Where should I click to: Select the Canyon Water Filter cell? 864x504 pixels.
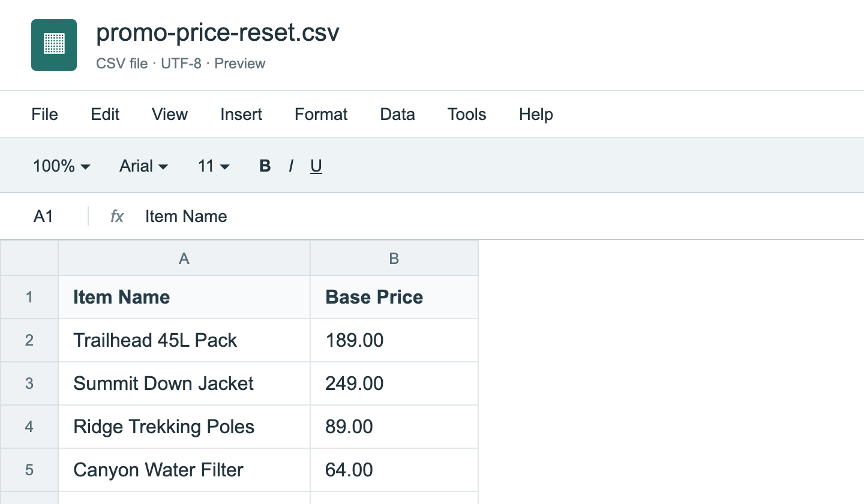coord(184,470)
